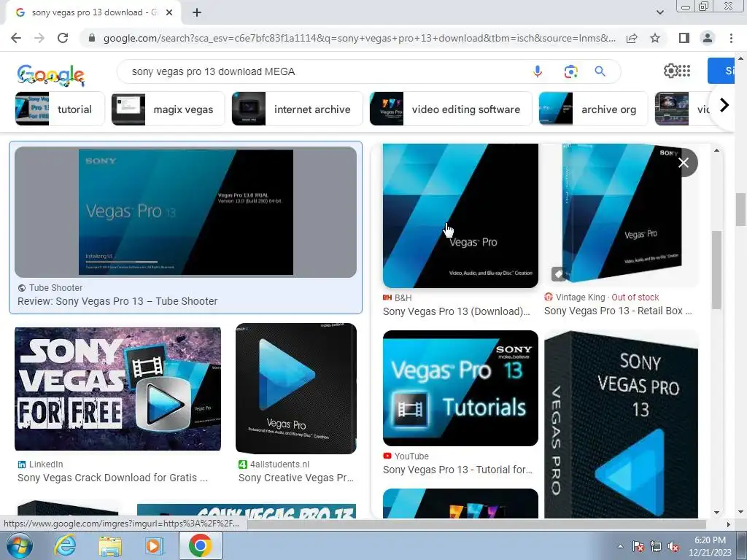
Task: Click the lock icon in address bar
Action: (x=92, y=38)
